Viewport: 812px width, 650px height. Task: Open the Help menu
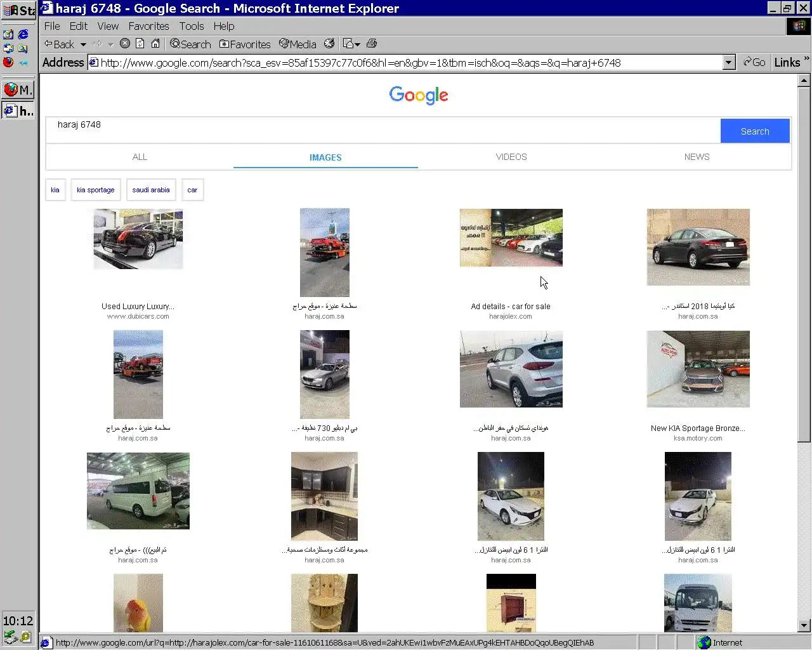tap(224, 26)
